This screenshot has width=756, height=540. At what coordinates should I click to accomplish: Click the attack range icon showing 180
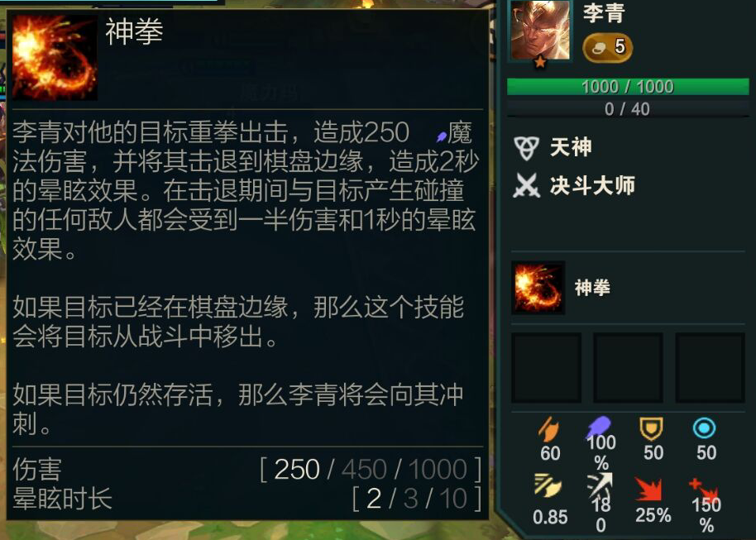click(600, 485)
